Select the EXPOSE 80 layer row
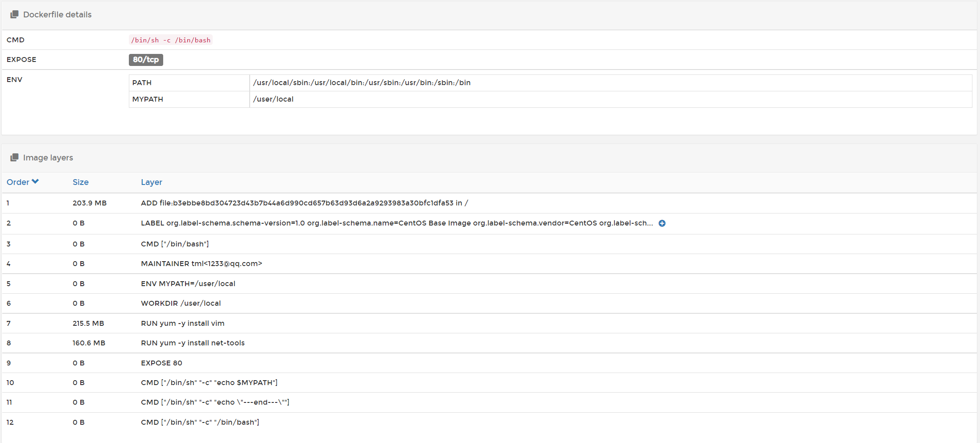Image resolution: width=980 pixels, height=443 pixels. (161, 363)
